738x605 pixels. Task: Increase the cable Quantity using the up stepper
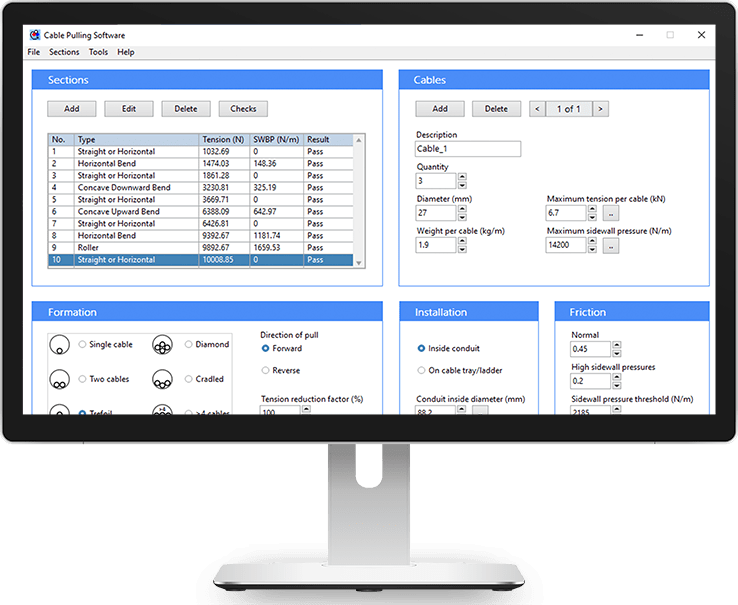tap(462, 177)
